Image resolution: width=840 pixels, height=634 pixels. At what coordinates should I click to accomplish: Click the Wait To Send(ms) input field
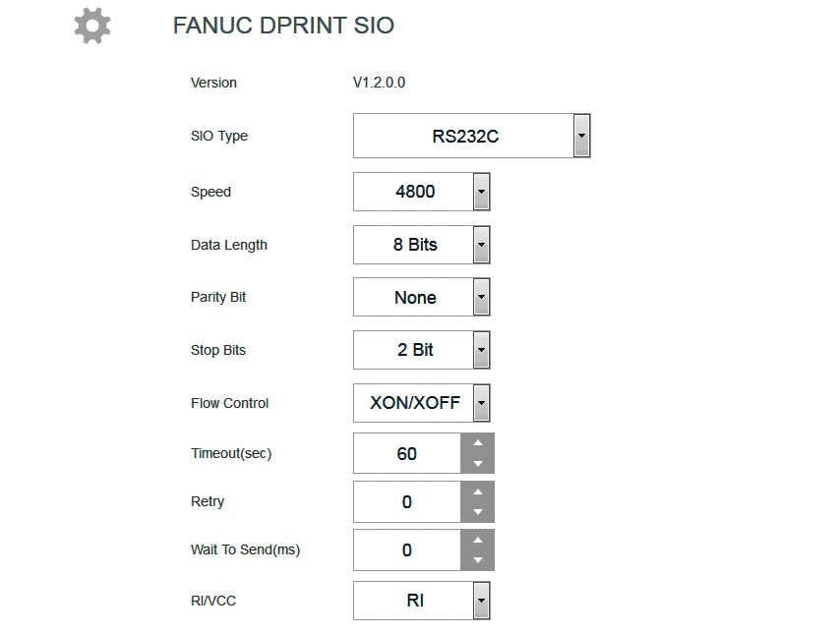tap(407, 549)
